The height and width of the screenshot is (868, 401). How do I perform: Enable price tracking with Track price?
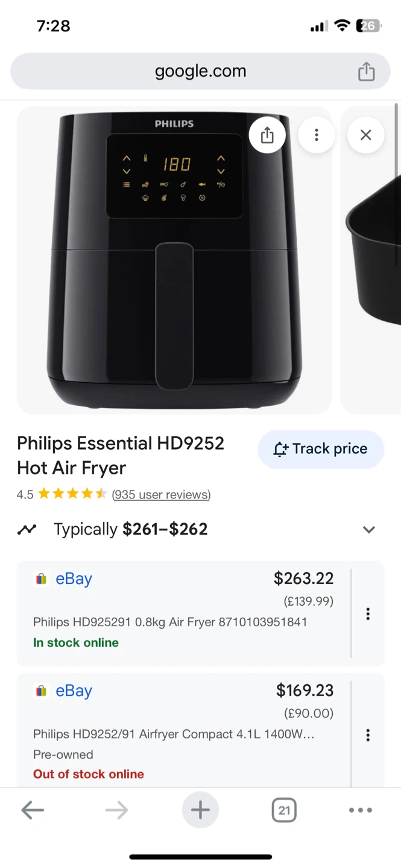point(321,448)
